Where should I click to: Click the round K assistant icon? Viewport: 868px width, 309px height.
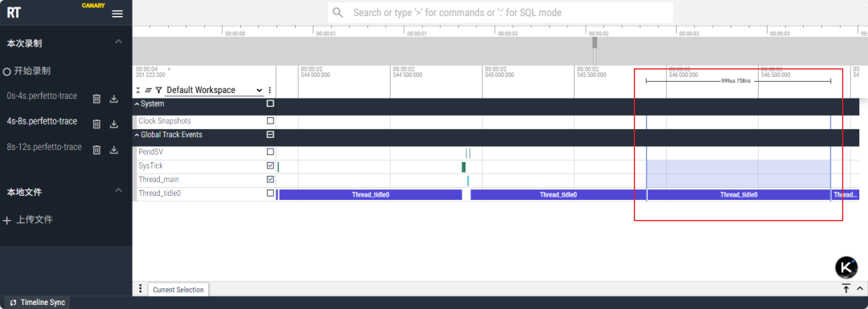coord(845,267)
